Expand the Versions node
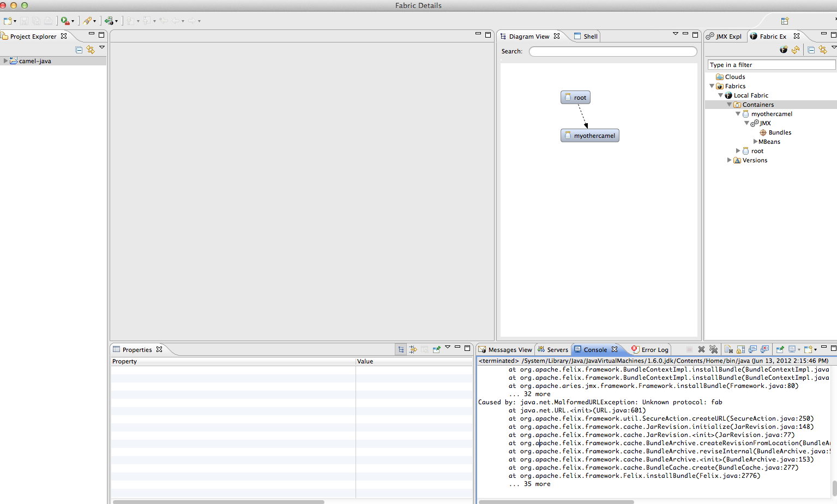The height and width of the screenshot is (504, 837). 729,160
